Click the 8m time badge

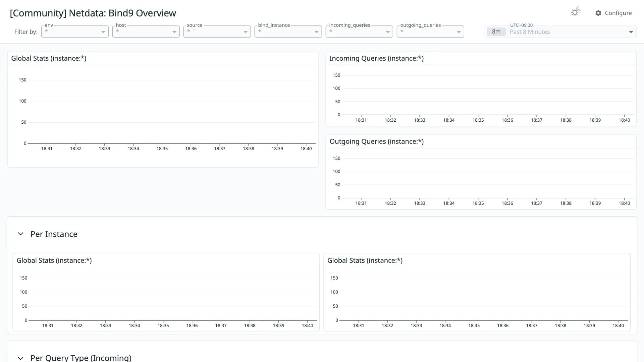[x=496, y=32]
